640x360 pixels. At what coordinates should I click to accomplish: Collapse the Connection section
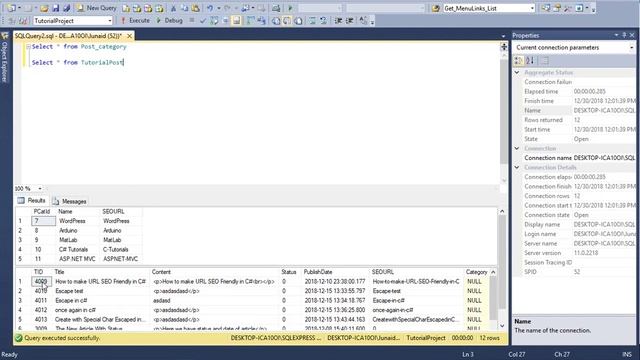(517, 148)
